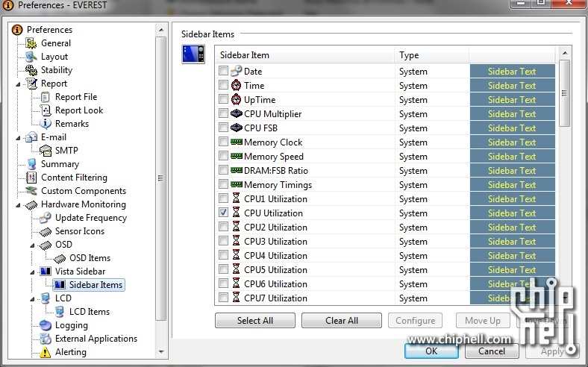
Task: Click the Custom Components icon
Action: 31,191
